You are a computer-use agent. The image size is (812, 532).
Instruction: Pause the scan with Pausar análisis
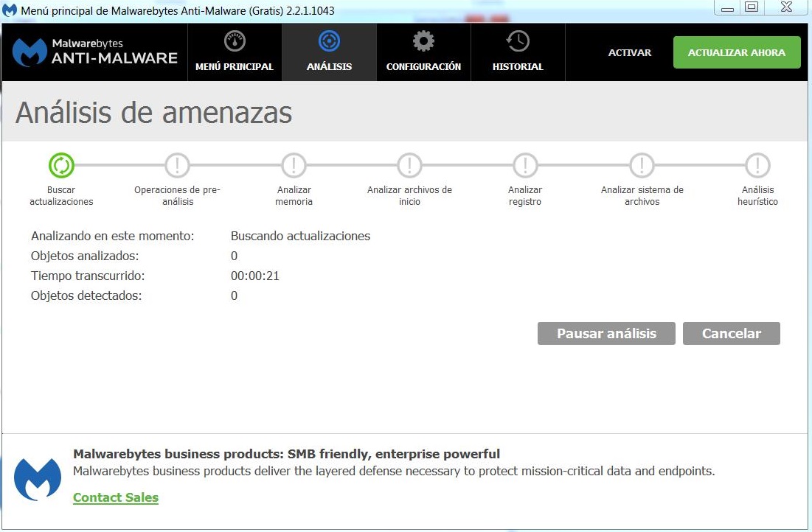tap(606, 333)
